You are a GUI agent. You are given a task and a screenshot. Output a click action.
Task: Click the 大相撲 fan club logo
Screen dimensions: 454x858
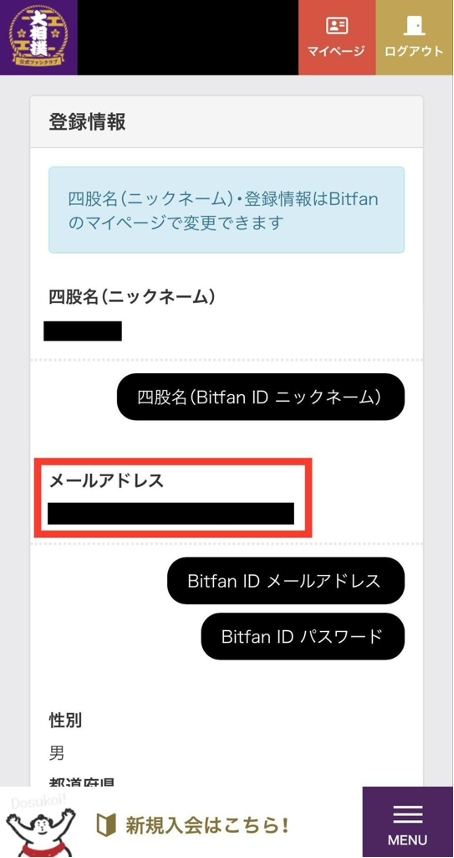pos(39,36)
